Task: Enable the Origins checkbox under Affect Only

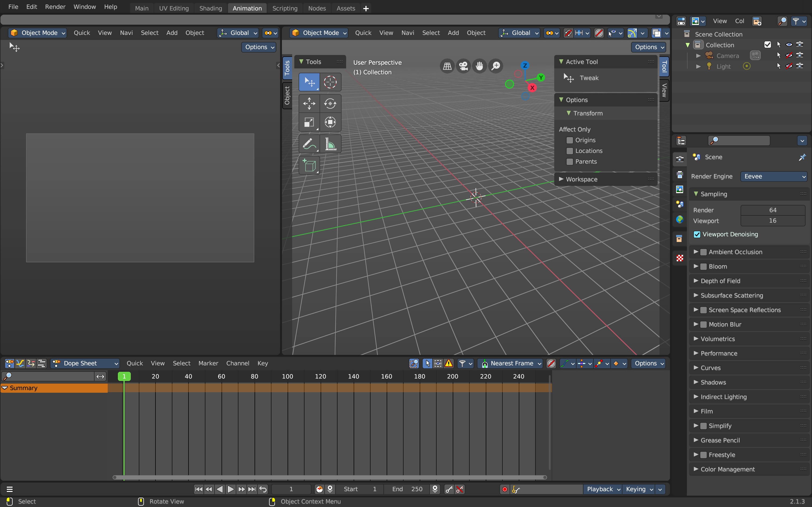Action: pos(570,140)
